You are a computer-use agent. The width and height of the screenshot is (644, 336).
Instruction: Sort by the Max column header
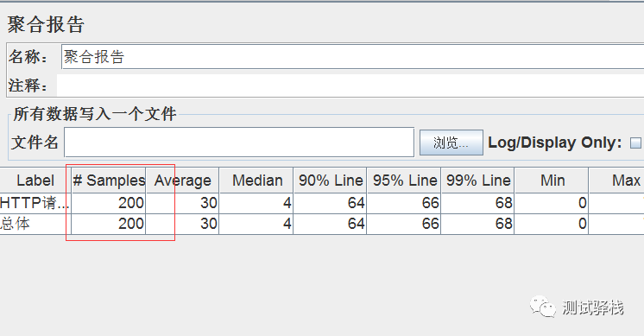click(x=616, y=181)
